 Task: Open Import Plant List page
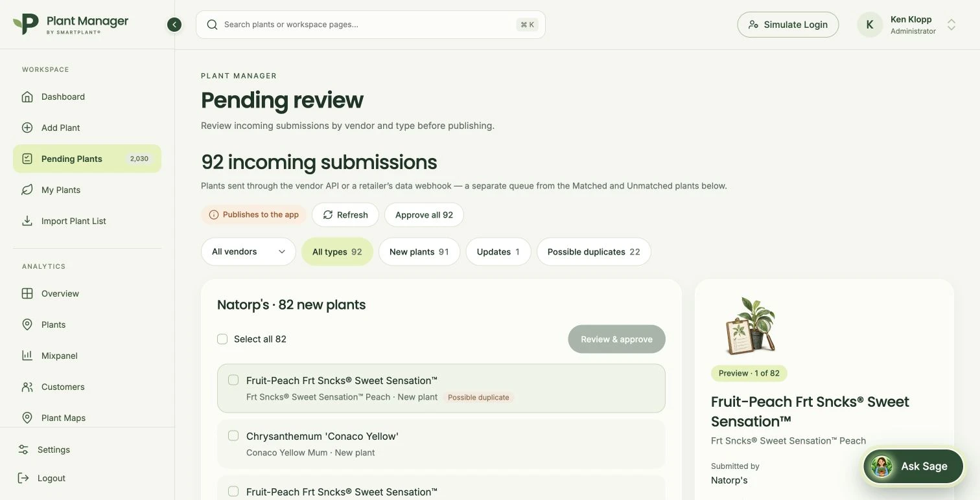[x=87, y=221]
